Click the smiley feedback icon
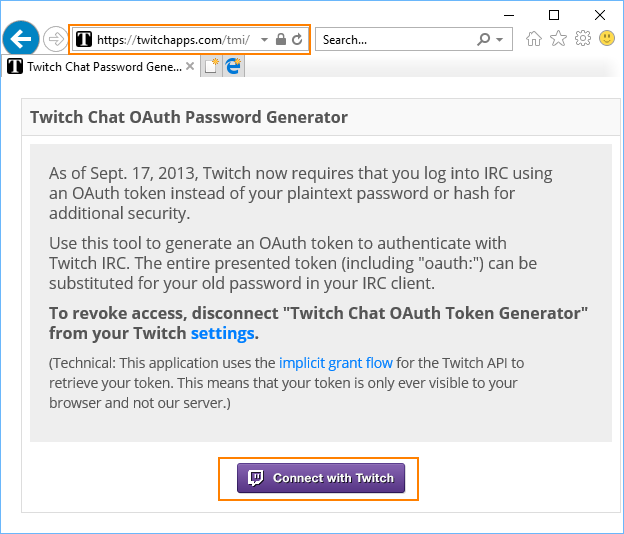Viewport: 624px width, 534px height. coord(607,38)
